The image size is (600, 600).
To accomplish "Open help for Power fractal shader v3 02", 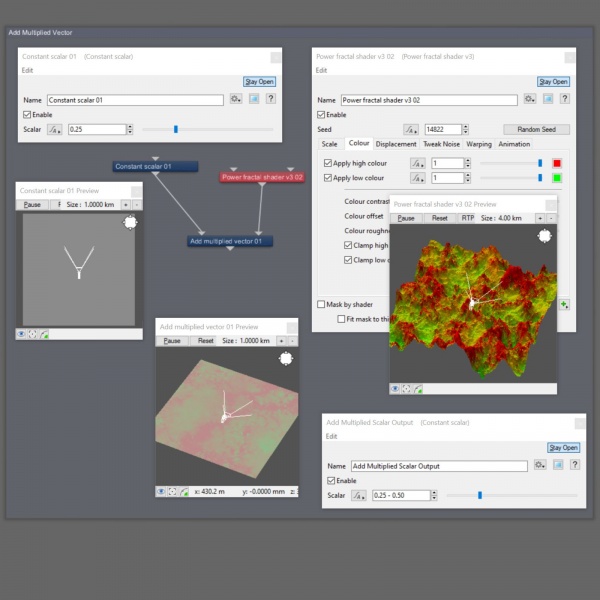I will tap(564, 99).
